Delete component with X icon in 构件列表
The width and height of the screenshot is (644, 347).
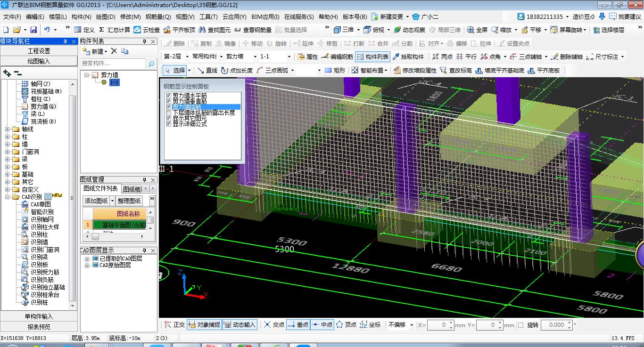(x=114, y=51)
